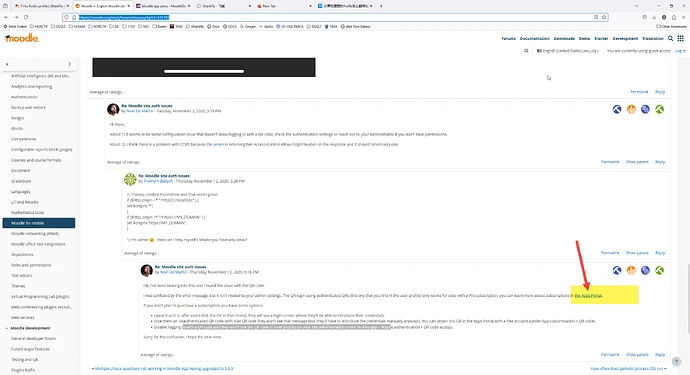The width and height of the screenshot is (690, 375).
Task: Follow the Apps Portal link in the last reply
Action: coord(588,296)
